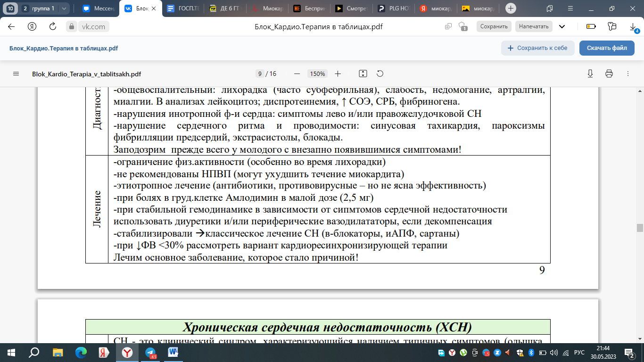Zoom in the PDF with plus
The image size is (644, 362).
point(338,74)
